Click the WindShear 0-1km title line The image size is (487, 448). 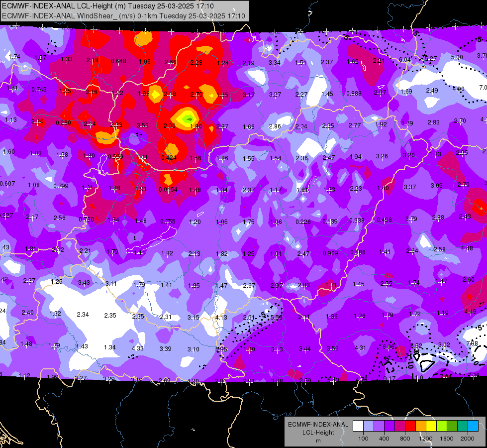point(123,16)
